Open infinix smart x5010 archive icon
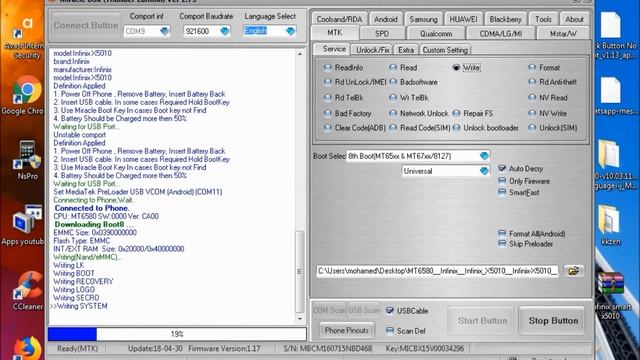The width and height of the screenshot is (640, 360). coord(611,296)
